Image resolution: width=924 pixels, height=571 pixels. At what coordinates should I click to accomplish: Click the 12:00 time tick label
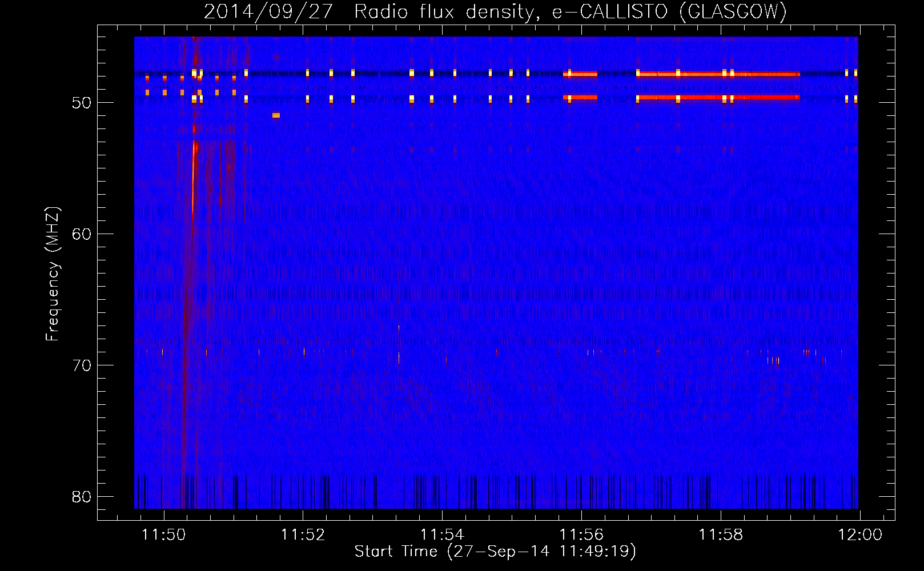click(x=860, y=535)
